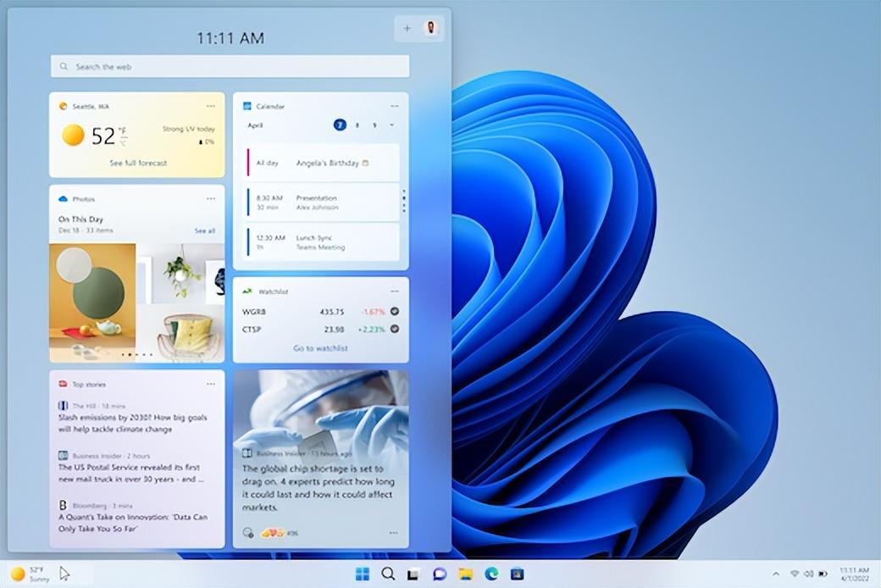Open Task View in the taskbar
Viewport: 881px width, 588px height.
(x=413, y=574)
